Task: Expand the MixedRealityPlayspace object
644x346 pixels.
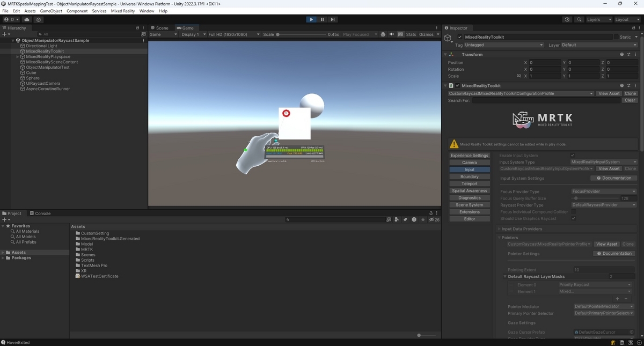Action: 18,56
